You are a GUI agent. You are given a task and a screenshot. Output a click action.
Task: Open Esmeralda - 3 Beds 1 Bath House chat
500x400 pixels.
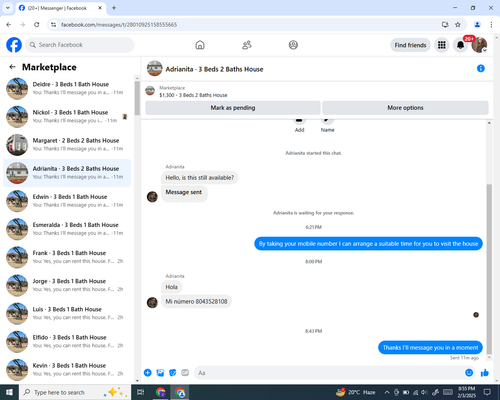[67, 229]
